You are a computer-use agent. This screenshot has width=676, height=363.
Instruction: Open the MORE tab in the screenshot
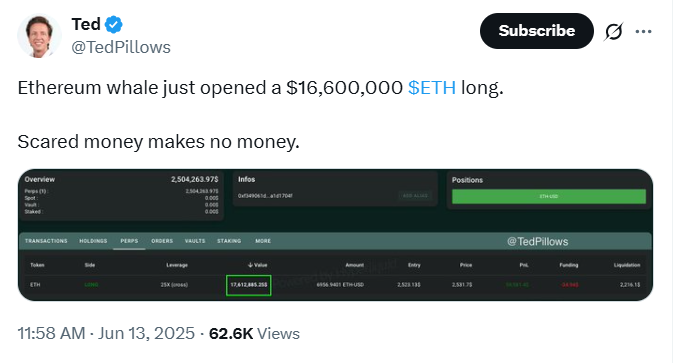pyautogui.click(x=263, y=241)
